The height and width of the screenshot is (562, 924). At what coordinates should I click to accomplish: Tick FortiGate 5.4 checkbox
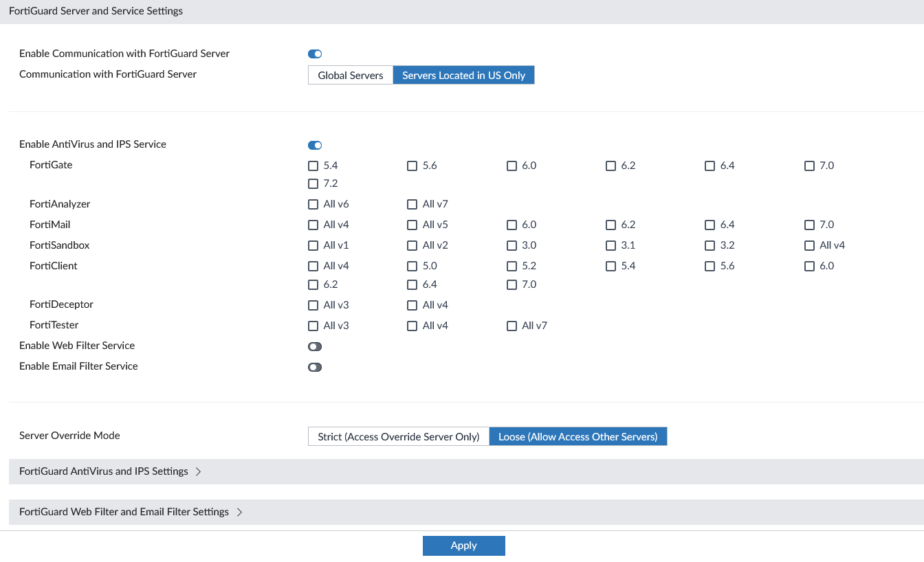(313, 166)
